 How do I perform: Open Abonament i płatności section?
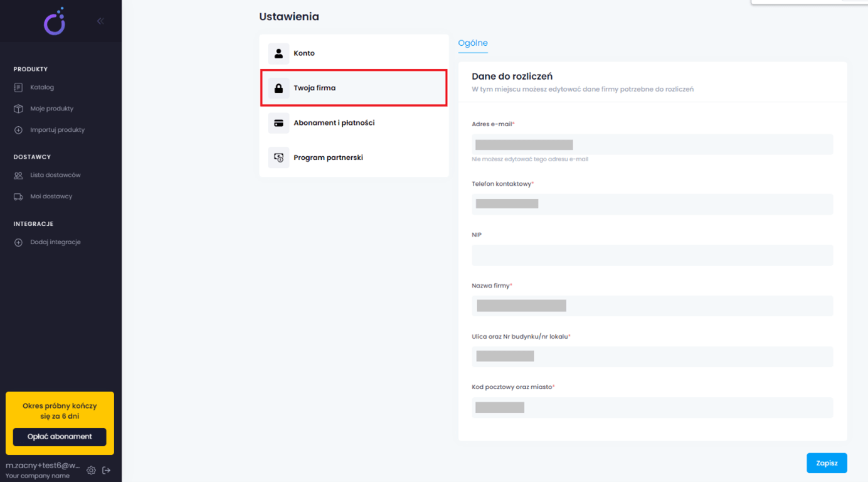coord(354,123)
